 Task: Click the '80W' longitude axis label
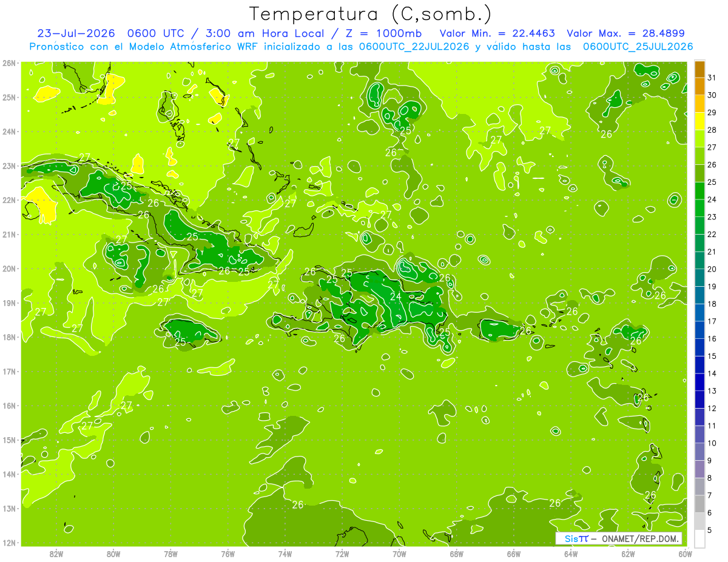pyautogui.click(x=113, y=554)
